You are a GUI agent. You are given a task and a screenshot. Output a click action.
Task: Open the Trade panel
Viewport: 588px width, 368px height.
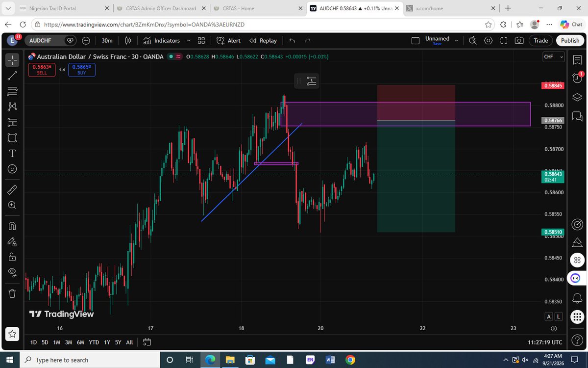tap(541, 41)
